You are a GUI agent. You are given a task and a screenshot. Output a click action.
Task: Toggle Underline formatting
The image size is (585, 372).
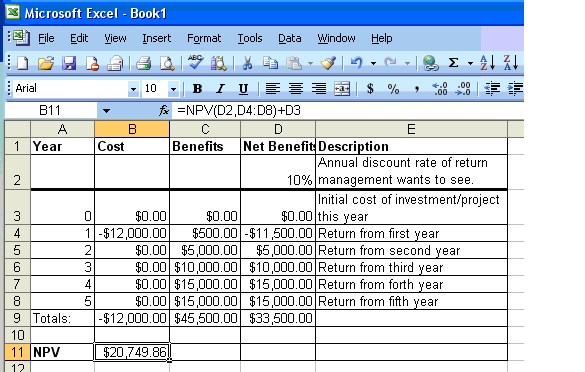(x=243, y=89)
